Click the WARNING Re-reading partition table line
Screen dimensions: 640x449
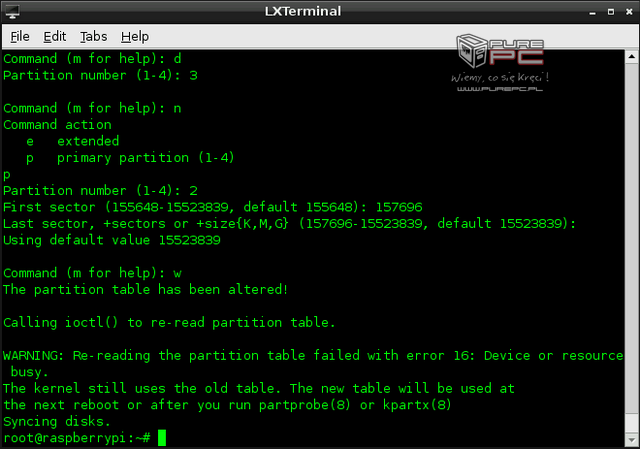(313, 356)
